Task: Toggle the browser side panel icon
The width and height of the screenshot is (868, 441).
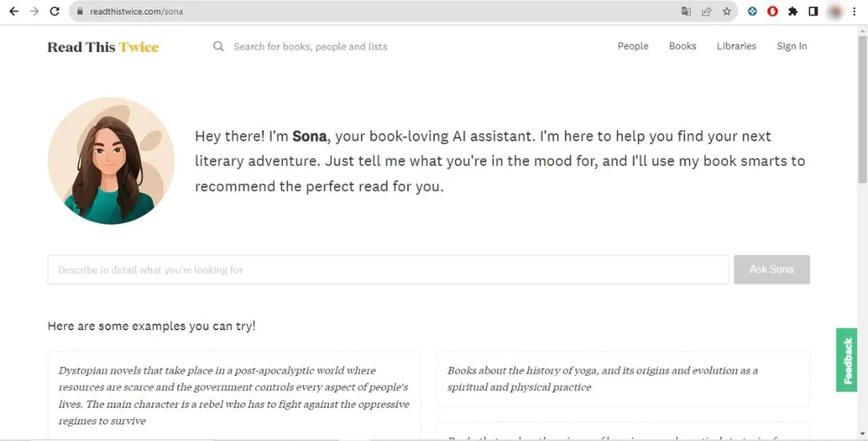Action: (x=813, y=11)
